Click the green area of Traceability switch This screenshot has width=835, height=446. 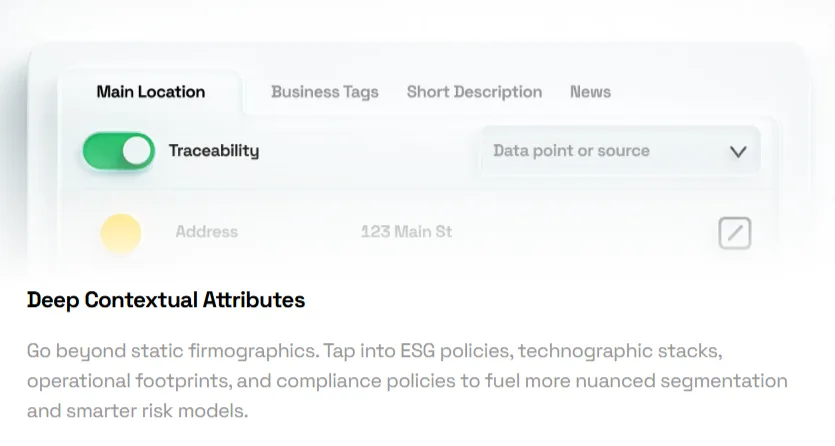102,151
